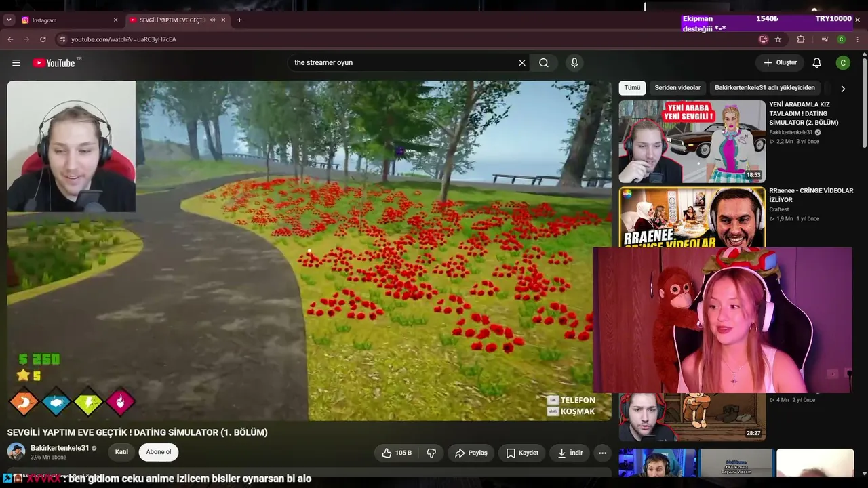Open the recommended video with 28:27 duration
868x488 pixels.
click(x=692, y=417)
